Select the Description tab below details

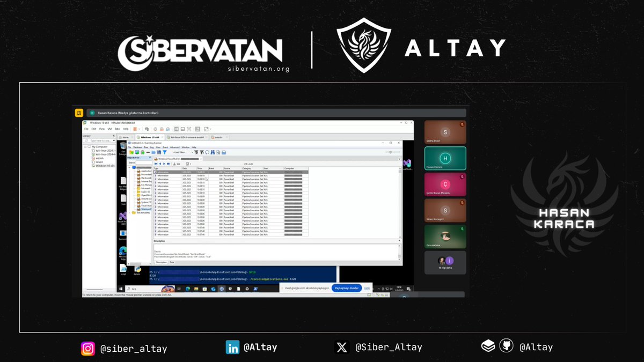162,262
